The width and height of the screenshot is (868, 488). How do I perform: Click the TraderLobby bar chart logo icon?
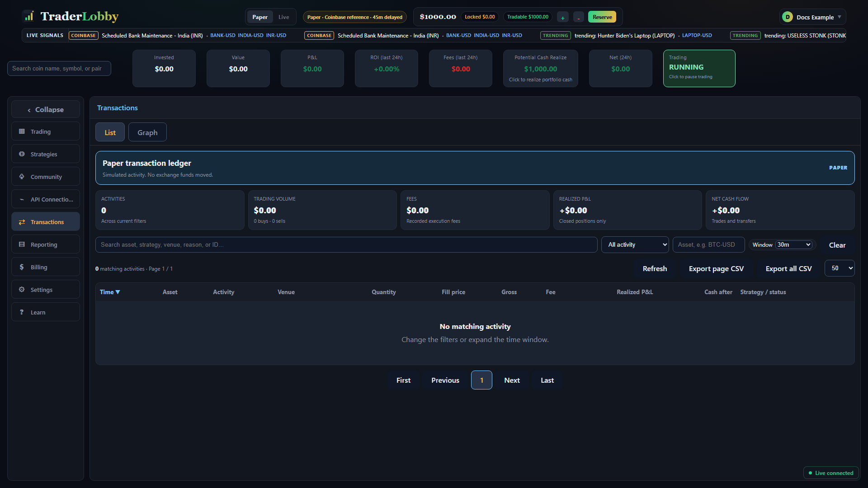tap(29, 16)
